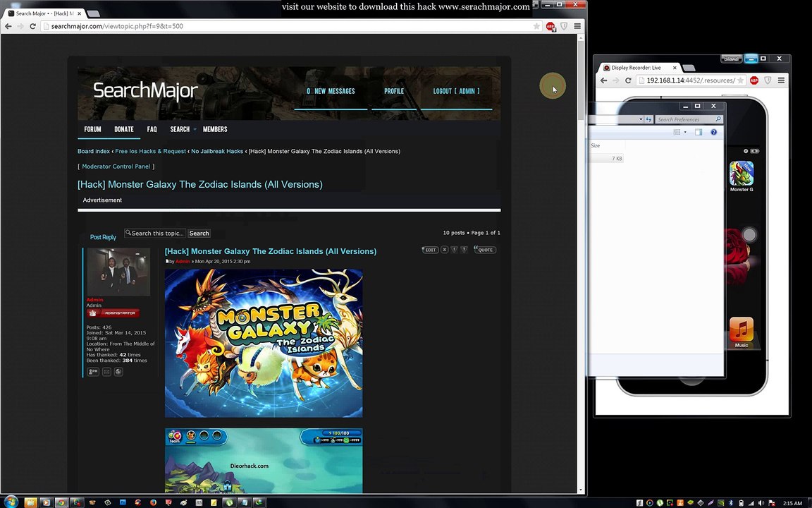Click Search Preferences field in Explorer window
Screen dimensions: 812x508
[689, 119]
